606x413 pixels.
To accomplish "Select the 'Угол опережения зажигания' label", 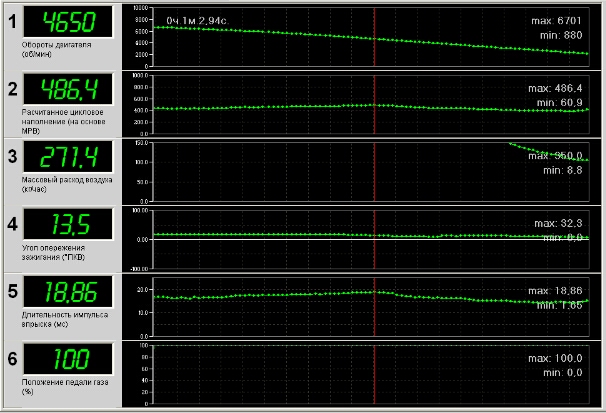I will [x=53, y=252].
